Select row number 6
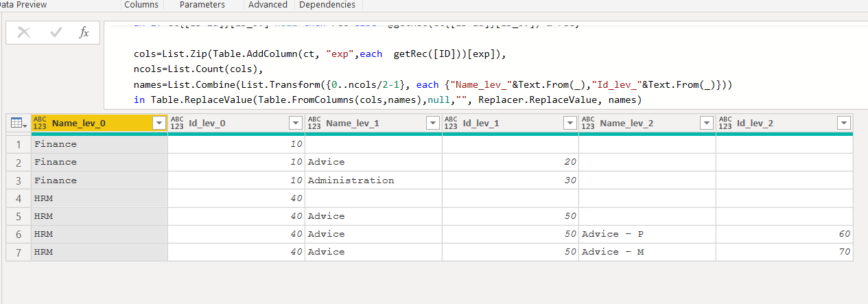 pos(19,234)
